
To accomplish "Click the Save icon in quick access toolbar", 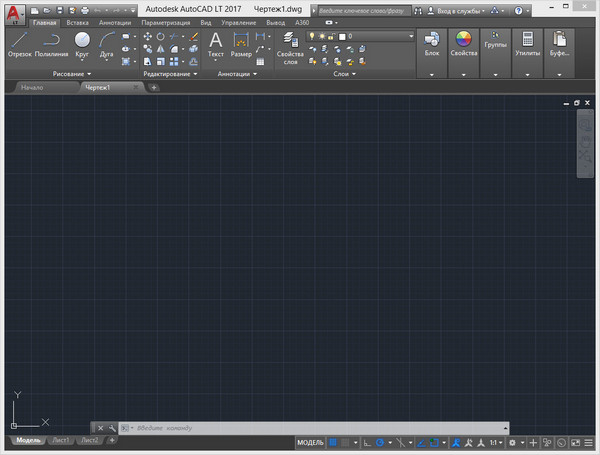I will pyautogui.click(x=59, y=11).
